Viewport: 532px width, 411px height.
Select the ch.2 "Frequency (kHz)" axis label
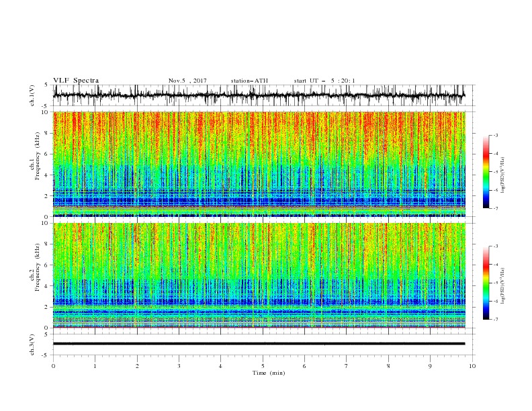click(37, 267)
